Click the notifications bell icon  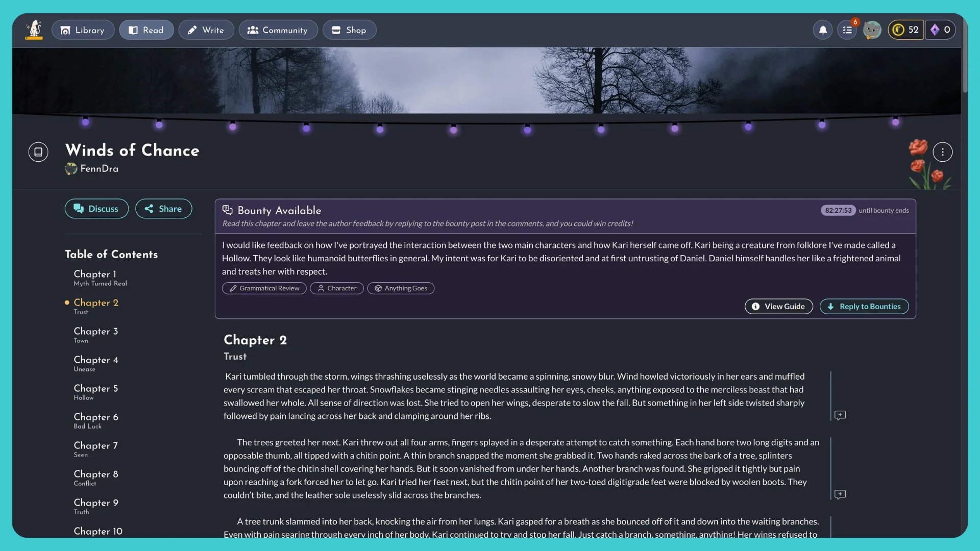click(x=823, y=30)
